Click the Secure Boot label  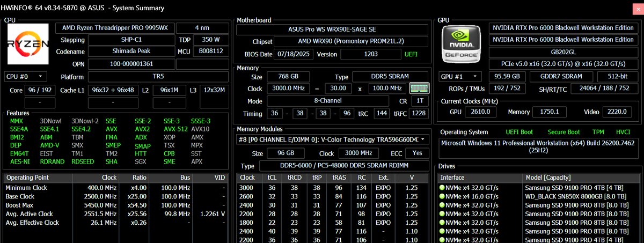pos(563,132)
